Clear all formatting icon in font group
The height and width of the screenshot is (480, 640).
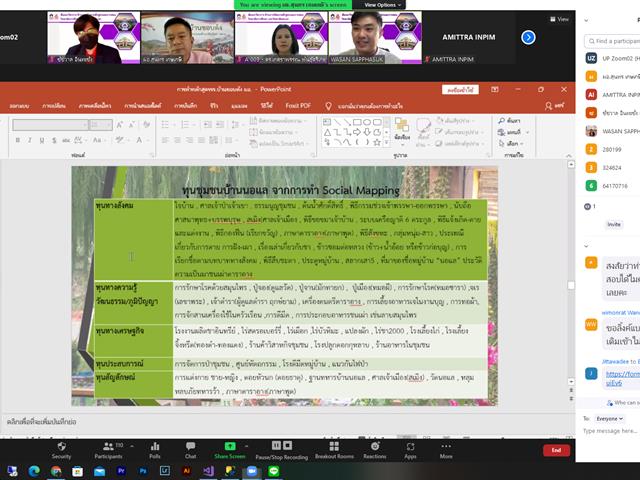[x=147, y=124]
